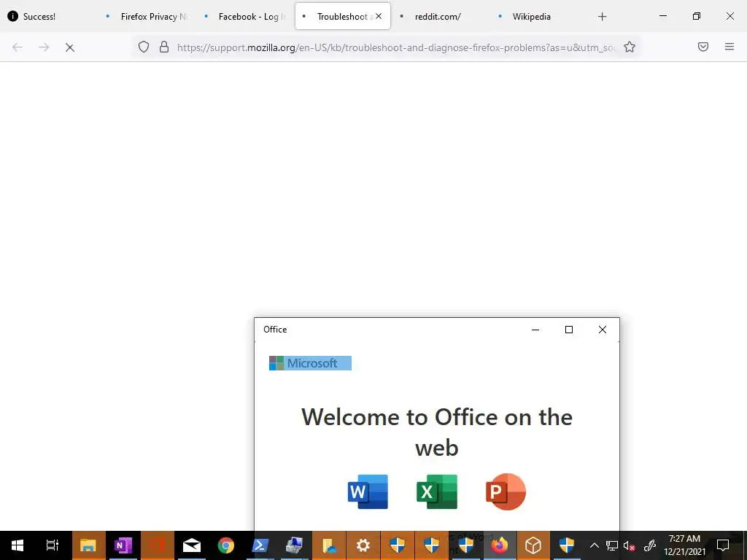747x560 pixels.
Task: Open the Settings gear on the taskbar
Action: 363,545
